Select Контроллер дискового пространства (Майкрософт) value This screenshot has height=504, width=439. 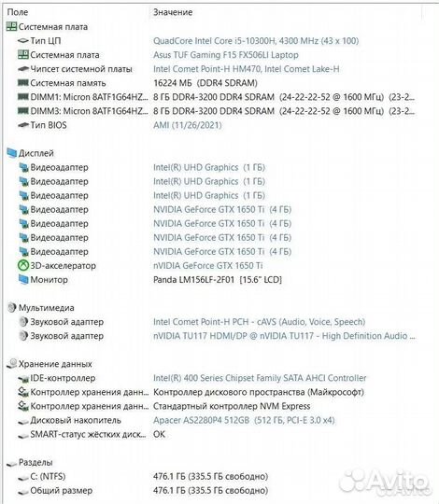[259, 392]
